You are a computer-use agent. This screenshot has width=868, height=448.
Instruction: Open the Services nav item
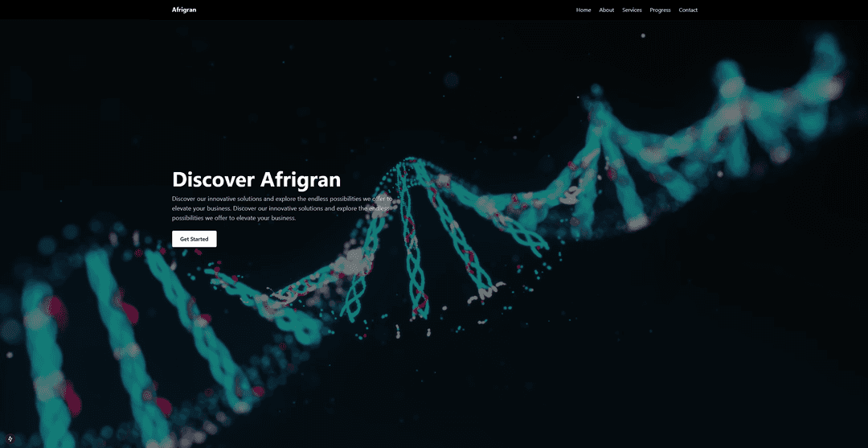click(632, 10)
